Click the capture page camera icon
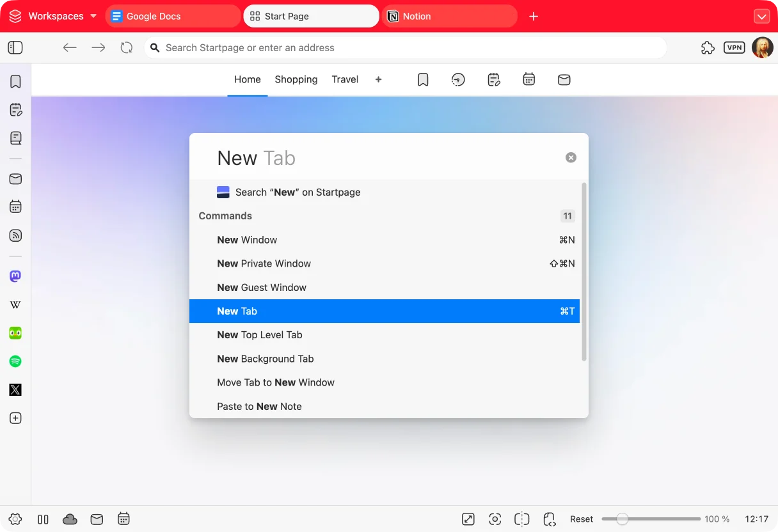This screenshot has width=778, height=532. point(495,519)
